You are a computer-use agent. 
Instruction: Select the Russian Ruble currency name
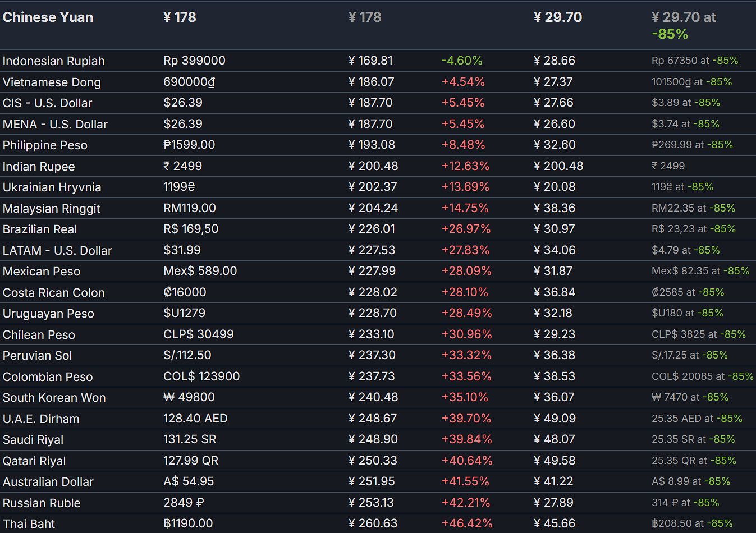pos(42,503)
